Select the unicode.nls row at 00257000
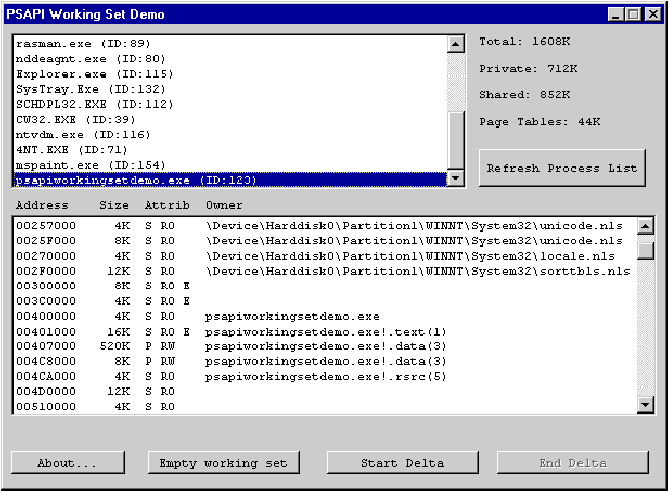 320,226
